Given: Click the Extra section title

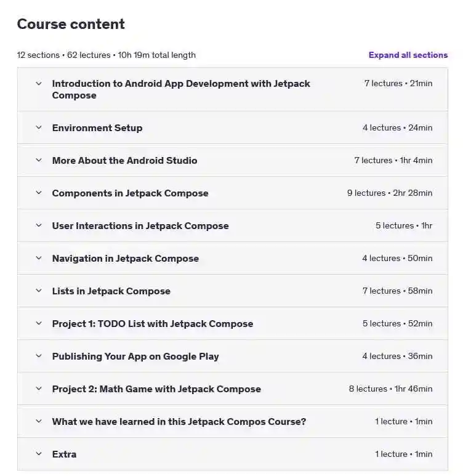Looking at the screenshot, I should [64, 454].
